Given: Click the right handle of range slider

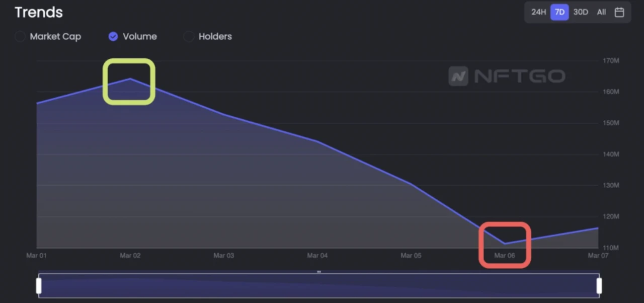Looking at the screenshot, I should 599,286.
